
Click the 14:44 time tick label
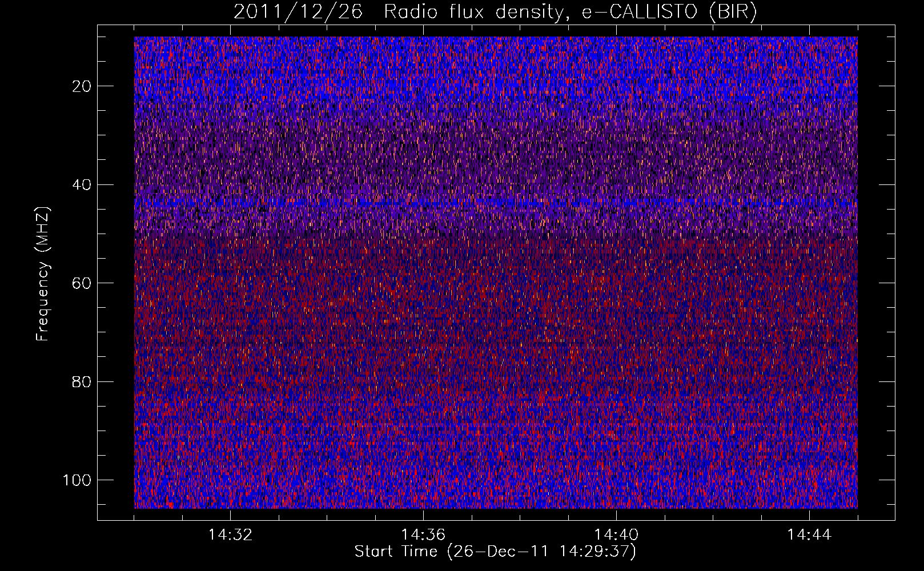pyautogui.click(x=809, y=535)
